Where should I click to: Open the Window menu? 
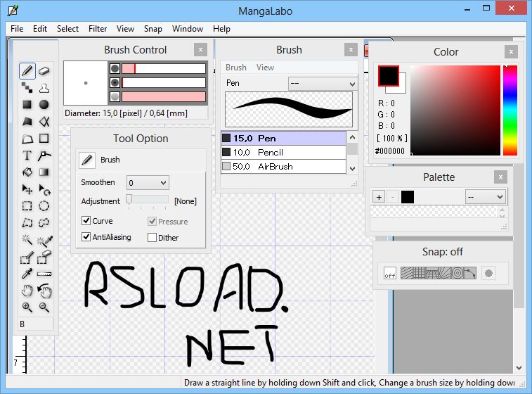[x=188, y=29]
